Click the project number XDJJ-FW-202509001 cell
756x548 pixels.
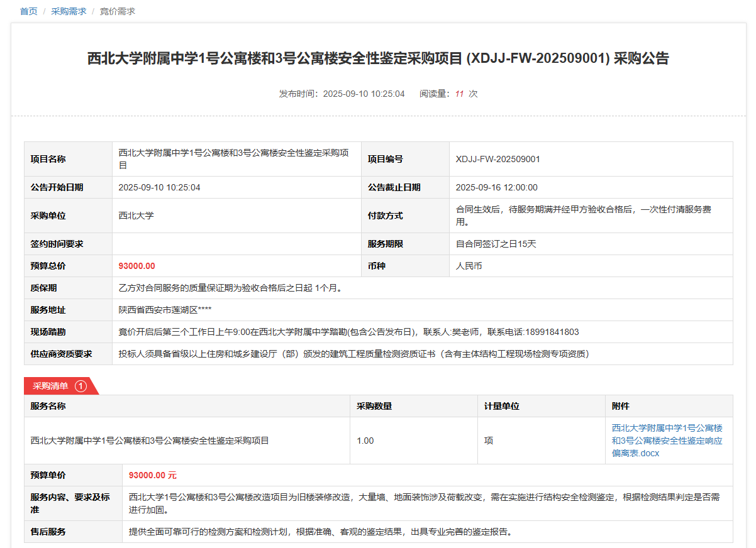498,159
